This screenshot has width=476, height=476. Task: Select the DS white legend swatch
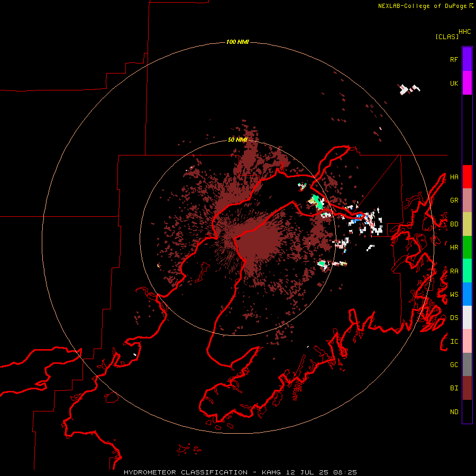467,317
